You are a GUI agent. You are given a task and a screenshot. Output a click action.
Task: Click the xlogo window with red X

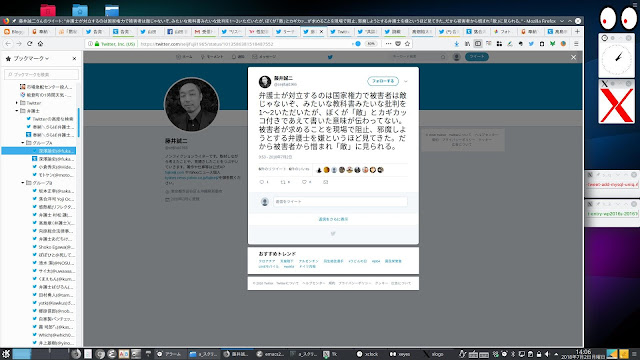(x=616, y=105)
